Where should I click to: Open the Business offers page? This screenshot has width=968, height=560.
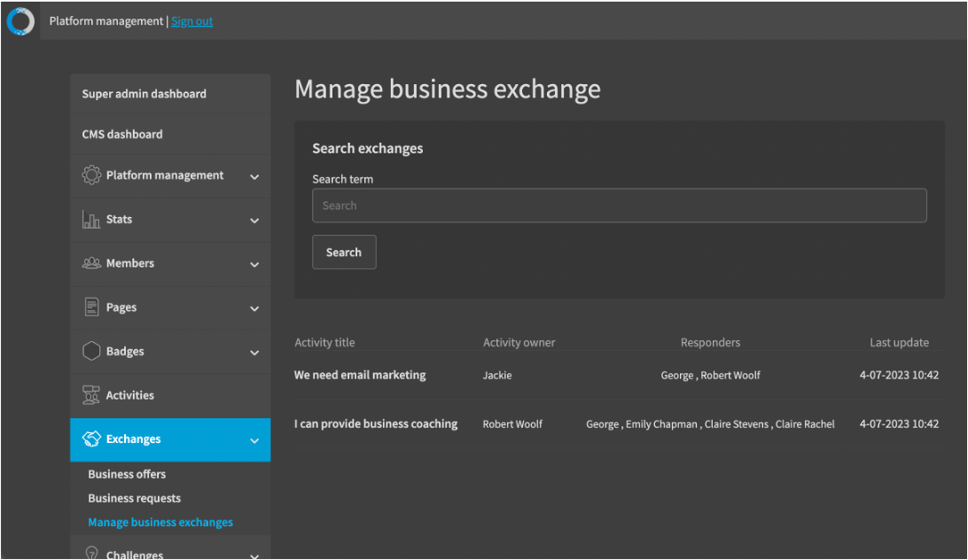tap(126, 473)
